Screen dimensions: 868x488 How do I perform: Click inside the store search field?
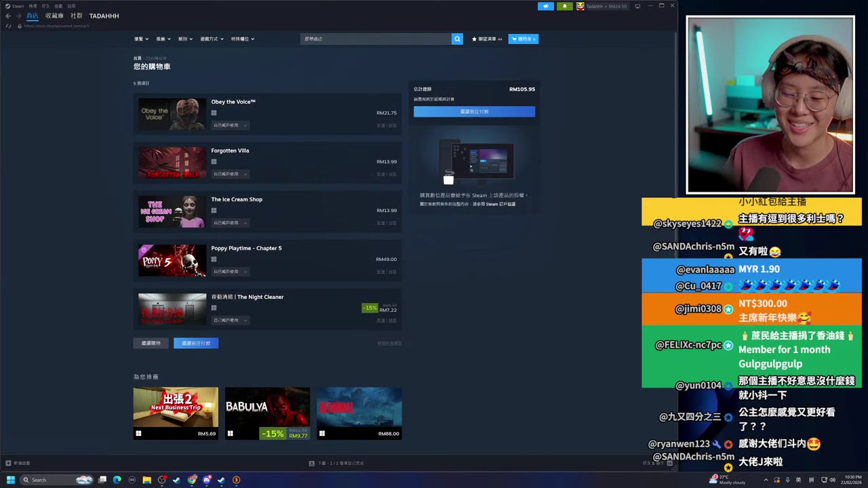tap(376, 39)
